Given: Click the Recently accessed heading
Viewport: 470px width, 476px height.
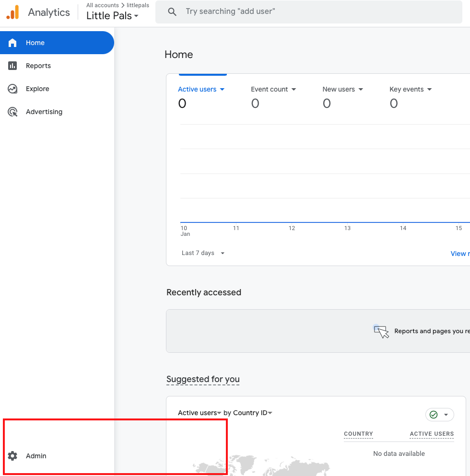Looking at the screenshot, I should point(204,292).
